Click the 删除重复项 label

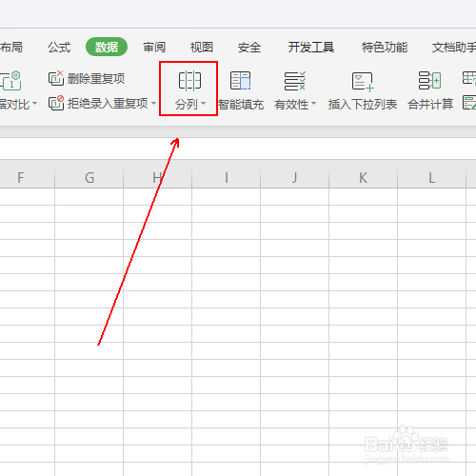coord(96,78)
